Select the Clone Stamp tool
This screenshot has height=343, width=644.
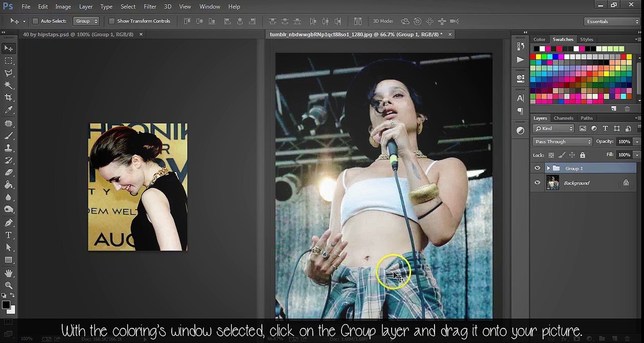tap(9, 148)
